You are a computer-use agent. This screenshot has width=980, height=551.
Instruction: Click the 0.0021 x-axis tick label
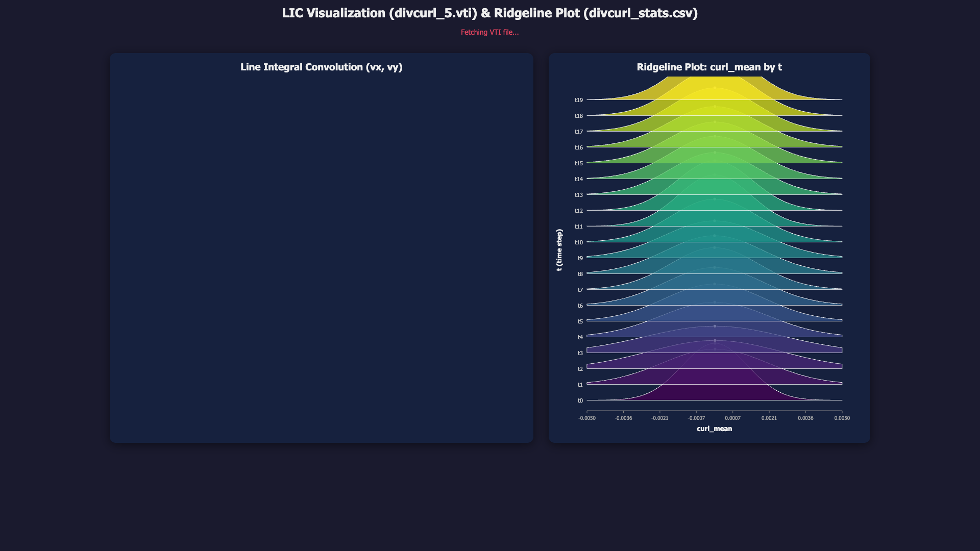[x=769, y=418]
